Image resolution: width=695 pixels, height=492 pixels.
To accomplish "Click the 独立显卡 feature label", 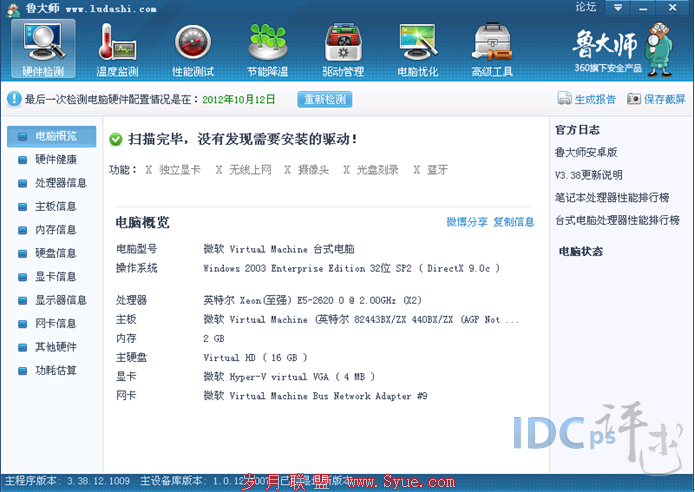I will point(180,170).
